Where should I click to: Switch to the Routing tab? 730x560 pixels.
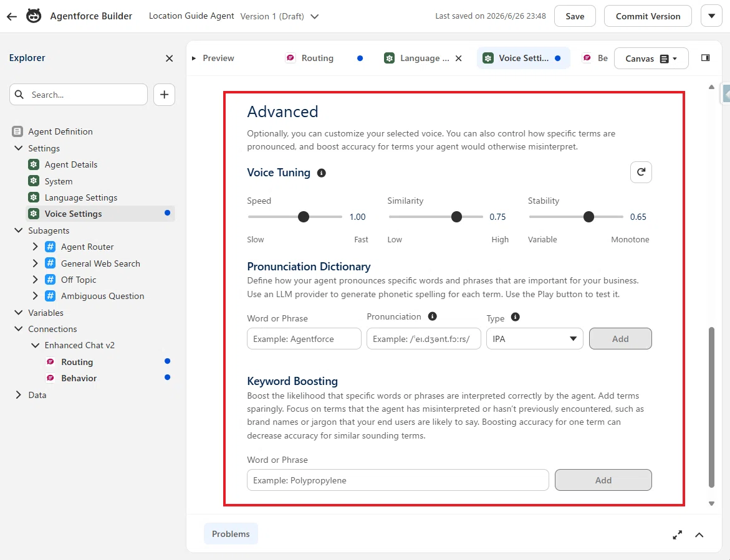(x=317, y=58)
